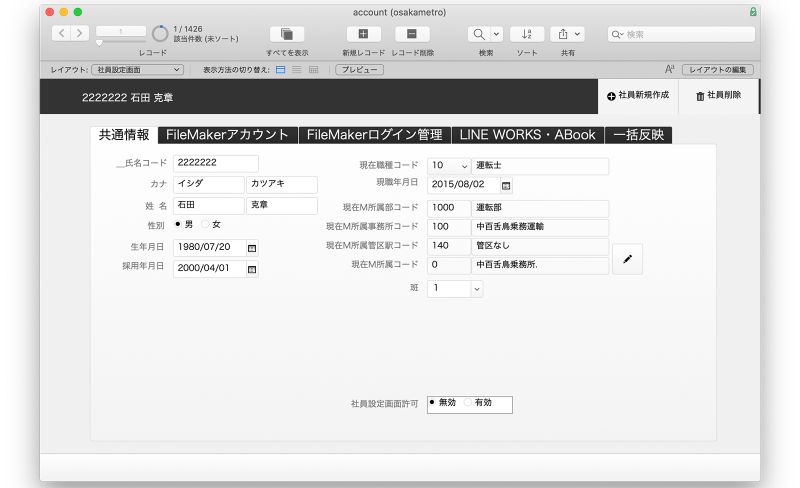Click the Sort icon in toolbar
This screenshot has width=800, height=488.
point(527,34)
